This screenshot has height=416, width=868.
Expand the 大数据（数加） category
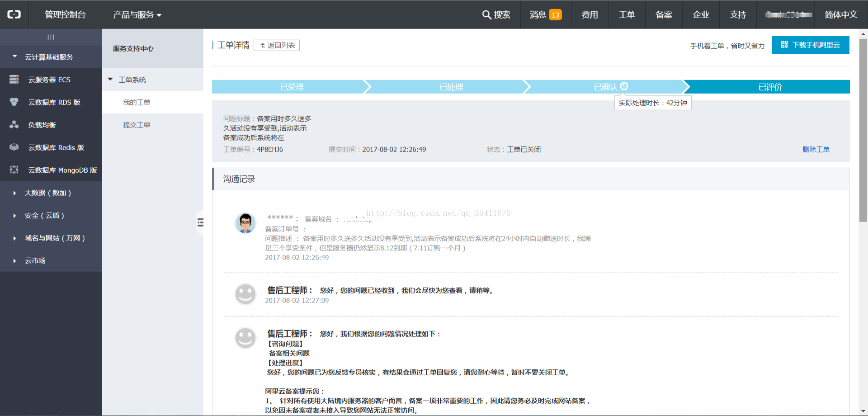pyautogui.click(x=51, y=193)
